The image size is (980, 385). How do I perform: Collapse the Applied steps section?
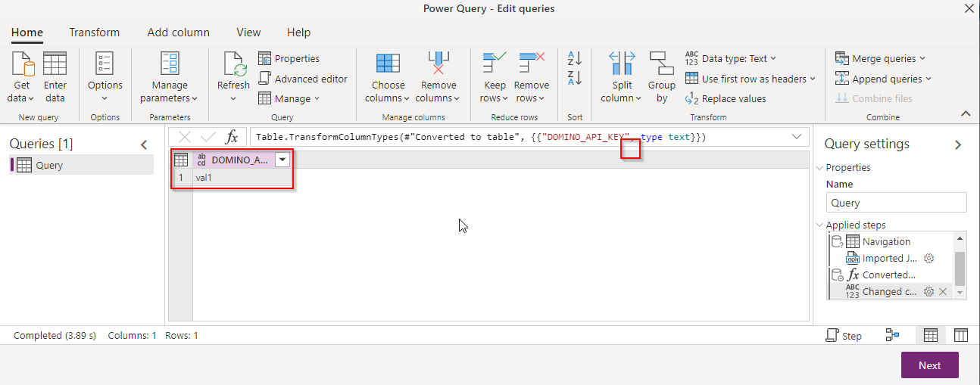point(820,225)
